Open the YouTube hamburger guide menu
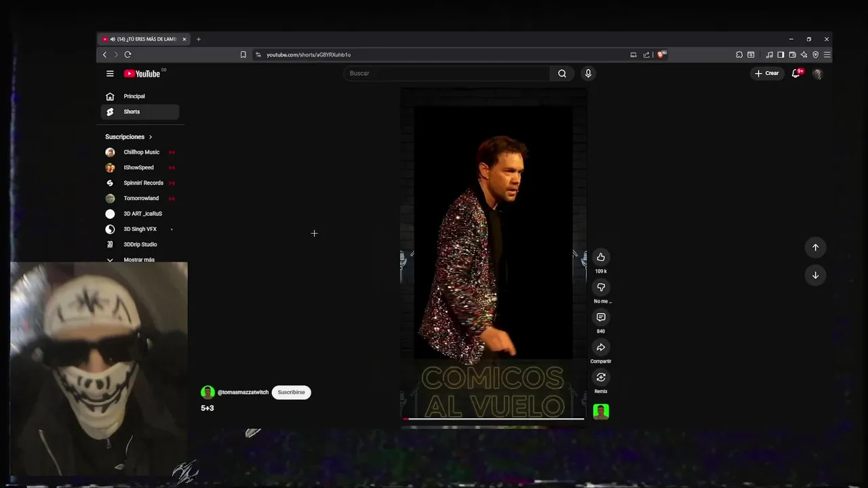Screen dimensions: 868x488 [x=110, y=73]
